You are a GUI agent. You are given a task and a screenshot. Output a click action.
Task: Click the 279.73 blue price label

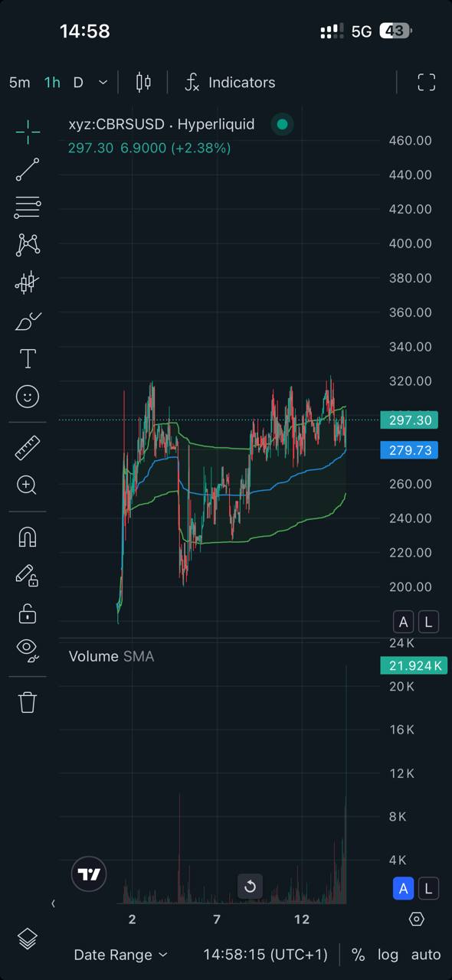[409, 450]
